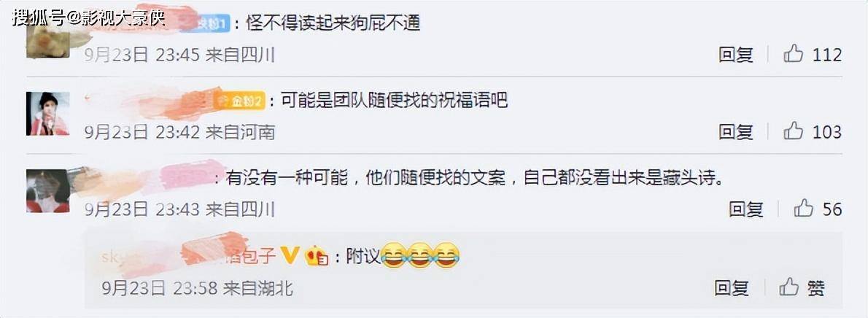Click the thumbs-up icon beside 赞
The height and width of the screenshot is (318, 868).
[788, 287]
